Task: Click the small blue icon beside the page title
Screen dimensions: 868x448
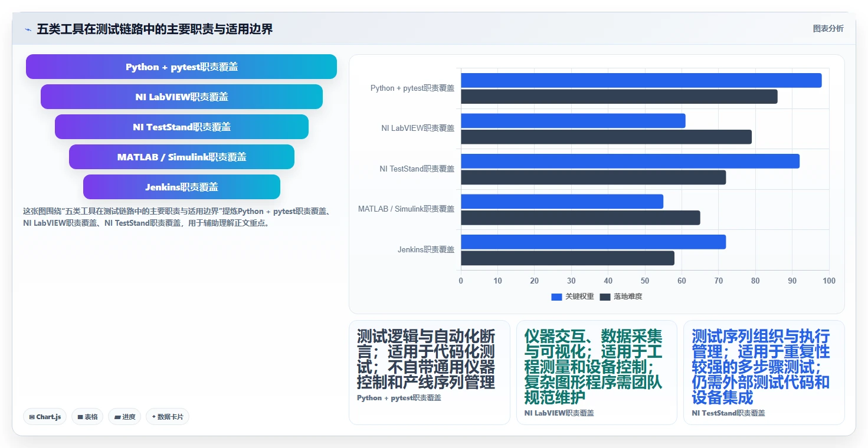Action: click(x=28, y=29)
